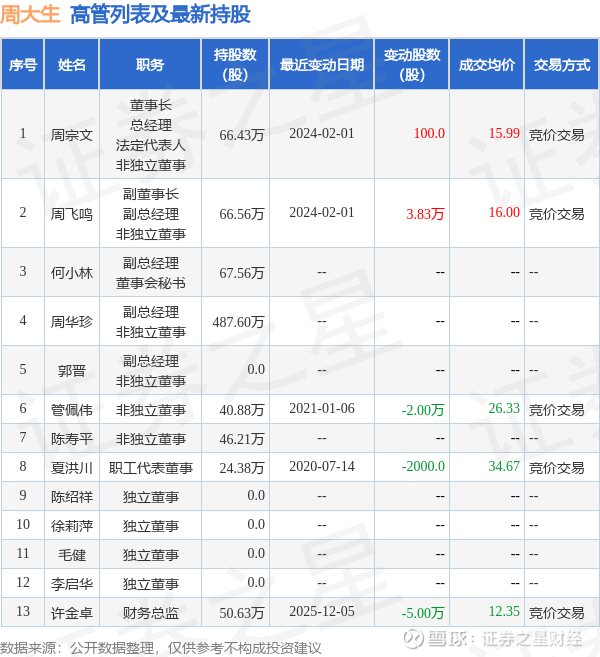Click the 66.56万 shareholding value

pyautogui.click(x=242, y=214)
